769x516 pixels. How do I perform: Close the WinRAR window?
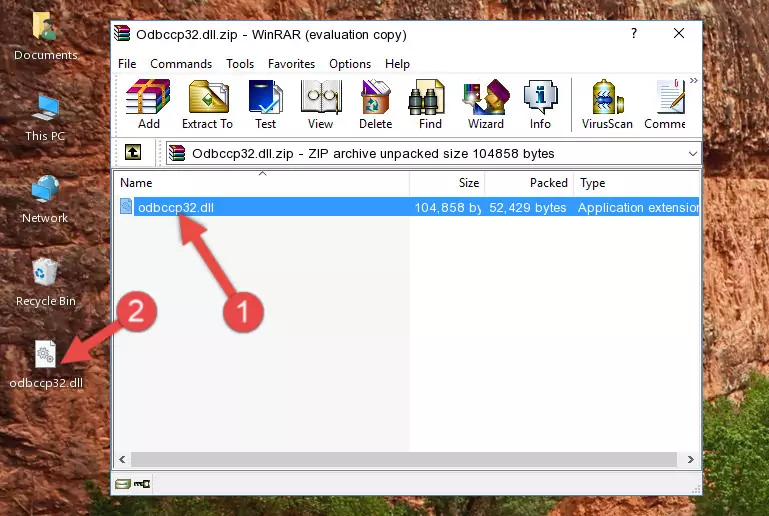(679, 33)
